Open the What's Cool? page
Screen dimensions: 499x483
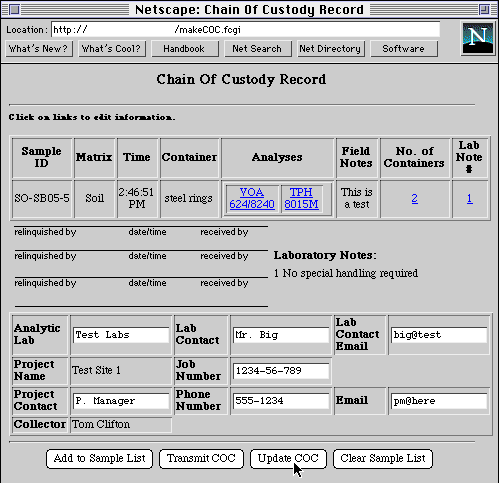tap(112, 49)
